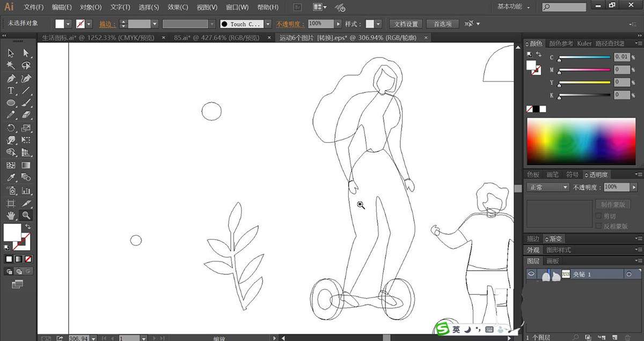Screen dimensions: 644x341
Task: Click the search field in menu bar
Action: pos(563,7)
